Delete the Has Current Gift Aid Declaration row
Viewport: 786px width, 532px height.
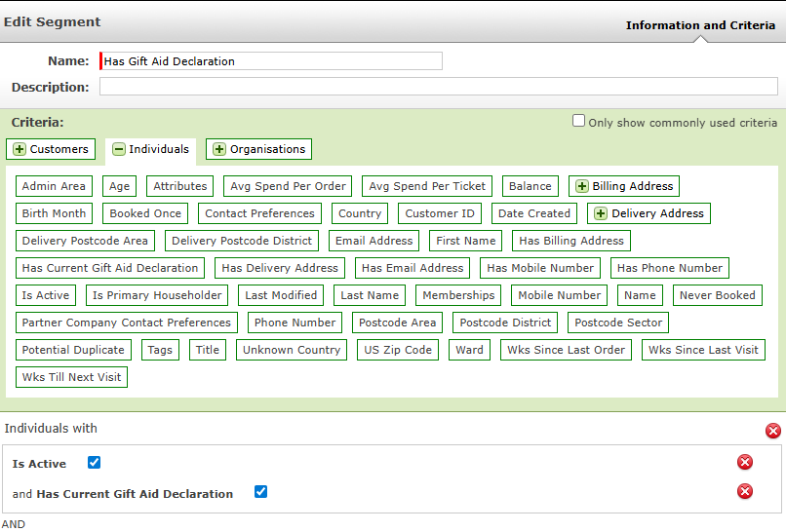click(x=745, y=491)
